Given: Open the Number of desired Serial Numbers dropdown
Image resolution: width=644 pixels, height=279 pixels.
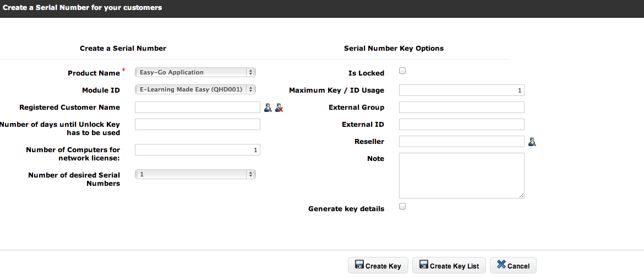Looking at the screenshot, I should (x=195, y=174).
